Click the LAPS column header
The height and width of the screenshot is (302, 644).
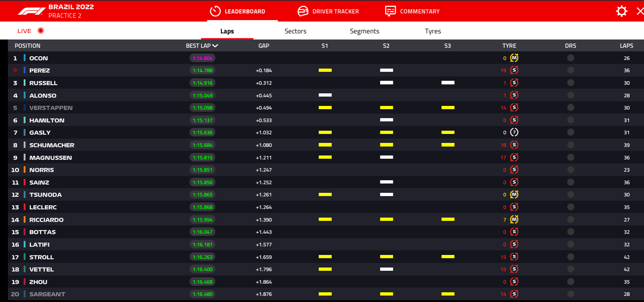point(626,46)
